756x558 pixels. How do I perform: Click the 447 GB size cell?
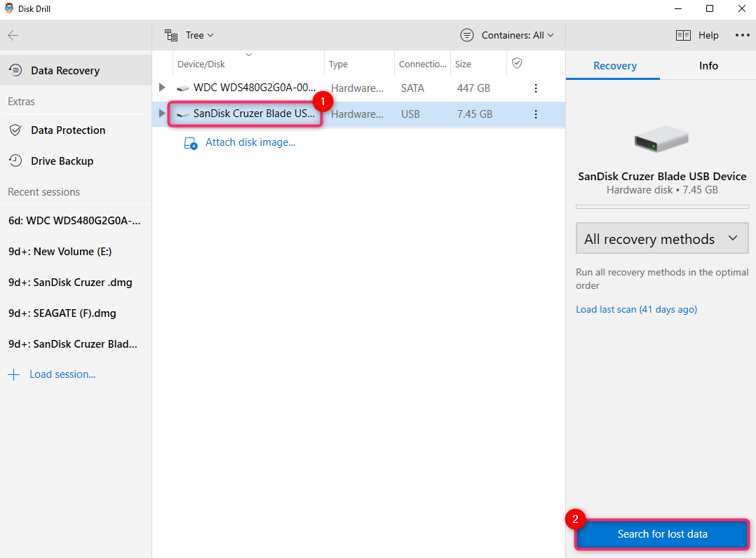(x=473, y=88)
